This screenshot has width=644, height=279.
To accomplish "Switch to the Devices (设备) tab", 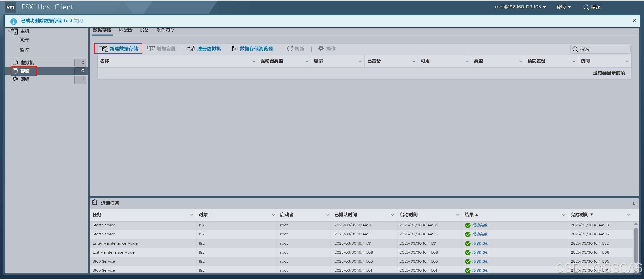I will pyautogui.click(x=144, y=30).
